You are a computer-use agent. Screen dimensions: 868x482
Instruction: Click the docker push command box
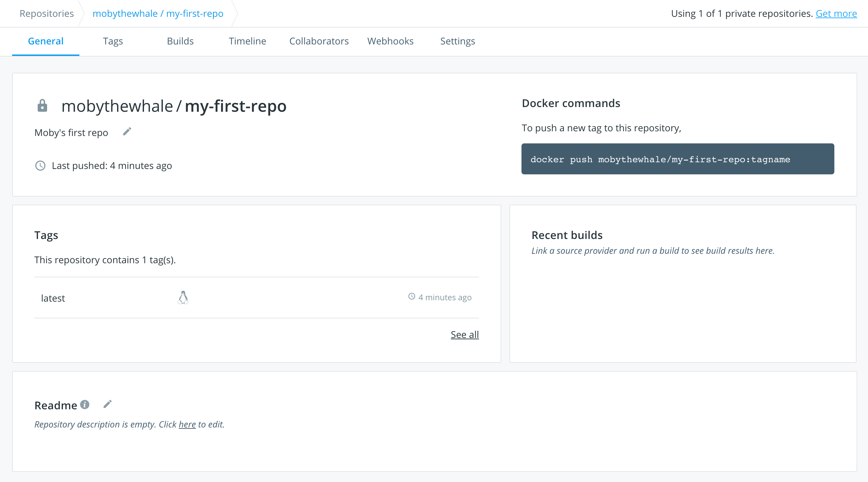pyautogui.click(x=677, y=159)
